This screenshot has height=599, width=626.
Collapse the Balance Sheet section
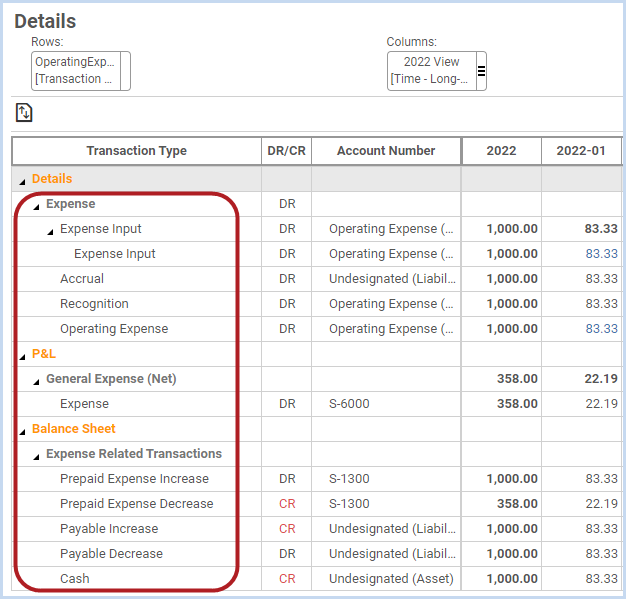(x=22, y=432)
